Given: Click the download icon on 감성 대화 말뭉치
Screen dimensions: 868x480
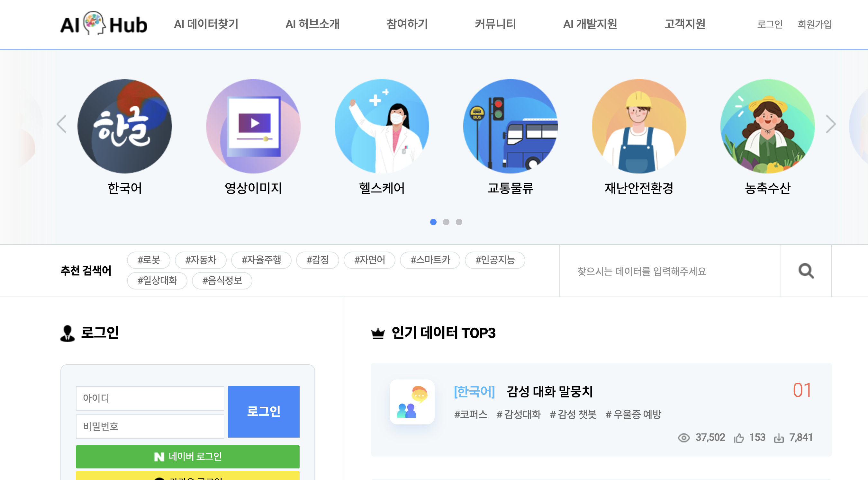Looking at the screenshot, I should 780,437.
